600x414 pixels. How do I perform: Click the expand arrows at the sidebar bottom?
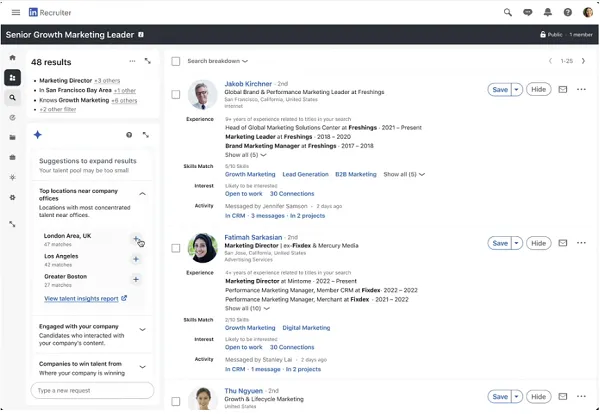13,224
